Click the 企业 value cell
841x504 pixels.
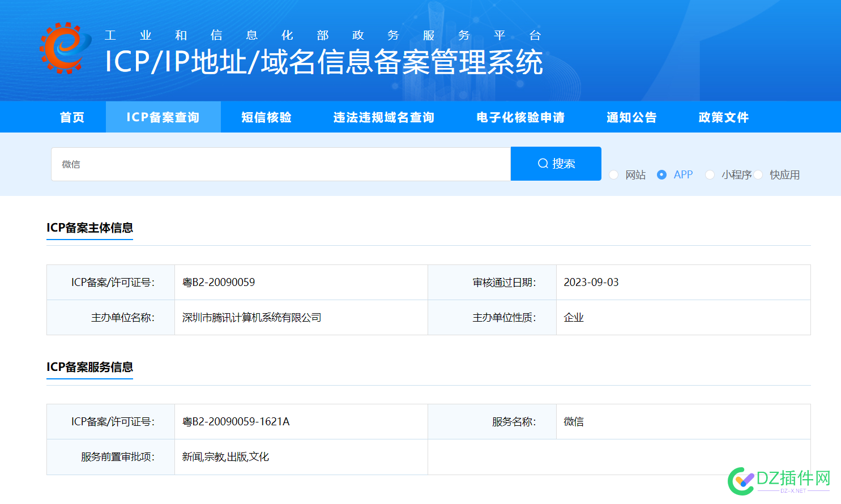[684, 318]
